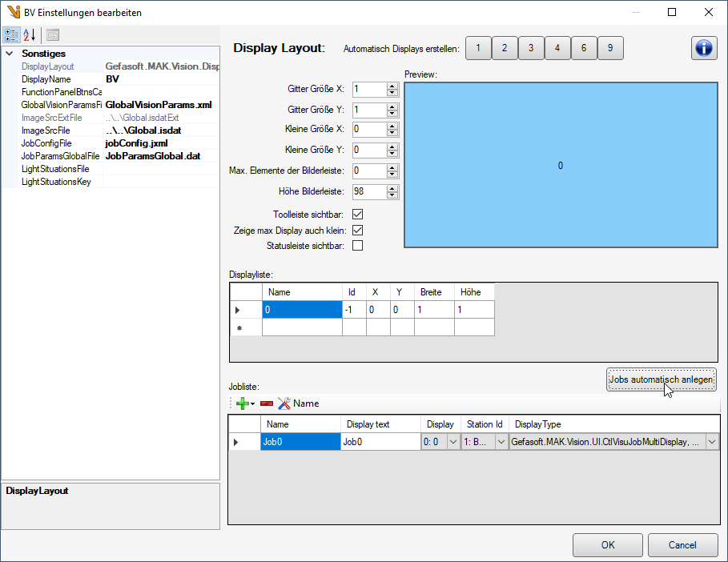Increase Kleine Größe X value
This screenshot has height=562, width=728.
coord(392,126)
